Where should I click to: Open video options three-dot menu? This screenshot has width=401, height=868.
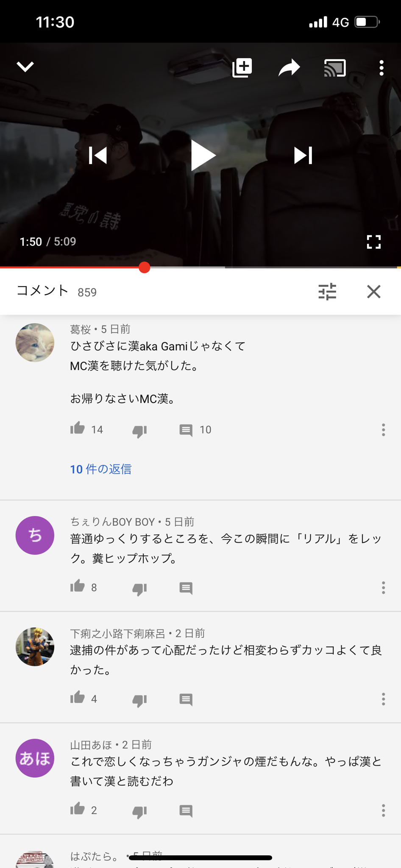tap(382, 68)
